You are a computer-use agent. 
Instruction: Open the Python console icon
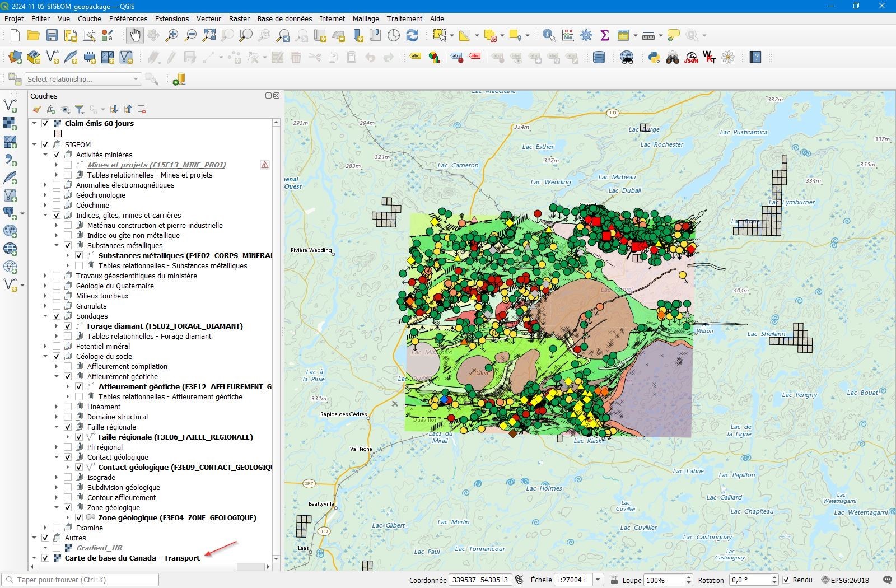coord(654,57)
